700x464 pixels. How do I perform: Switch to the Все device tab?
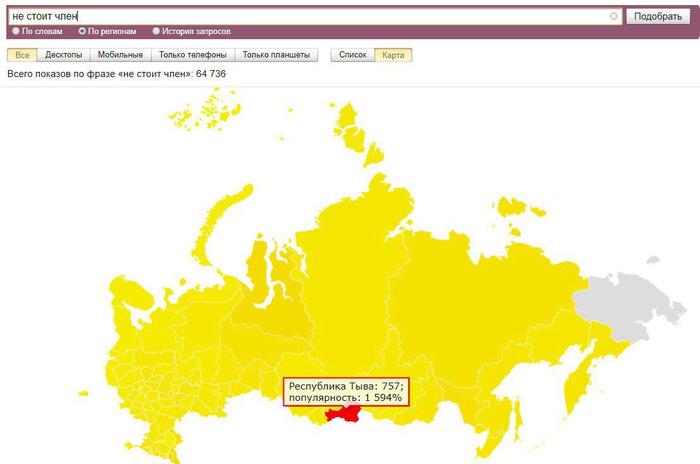point(22,55)
